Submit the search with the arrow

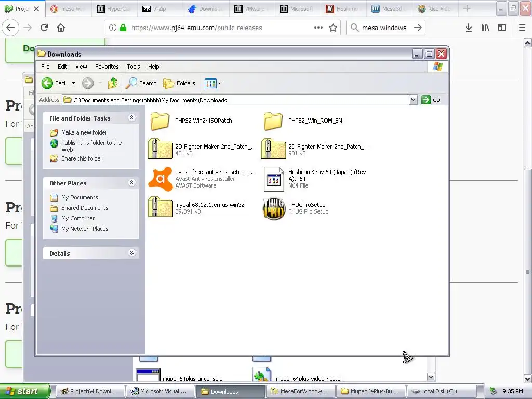[418, 28]
